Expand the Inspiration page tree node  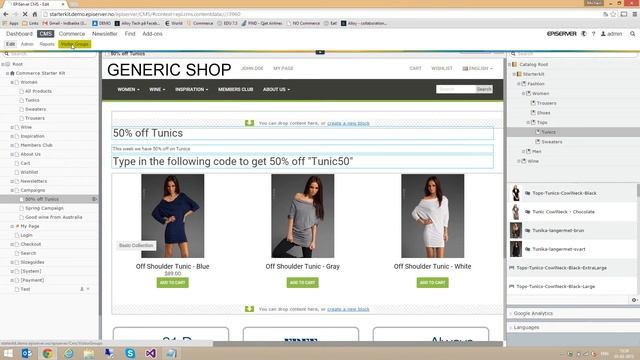pos(12,136)
